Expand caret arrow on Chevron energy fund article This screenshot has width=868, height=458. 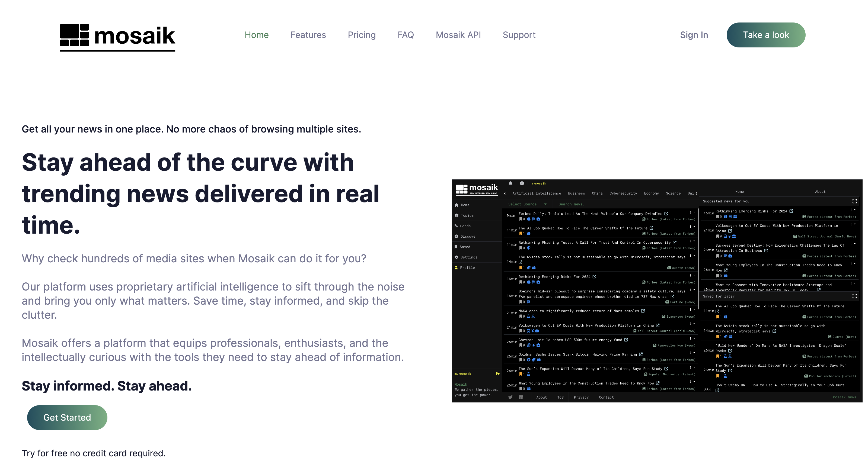pos(694,338)
